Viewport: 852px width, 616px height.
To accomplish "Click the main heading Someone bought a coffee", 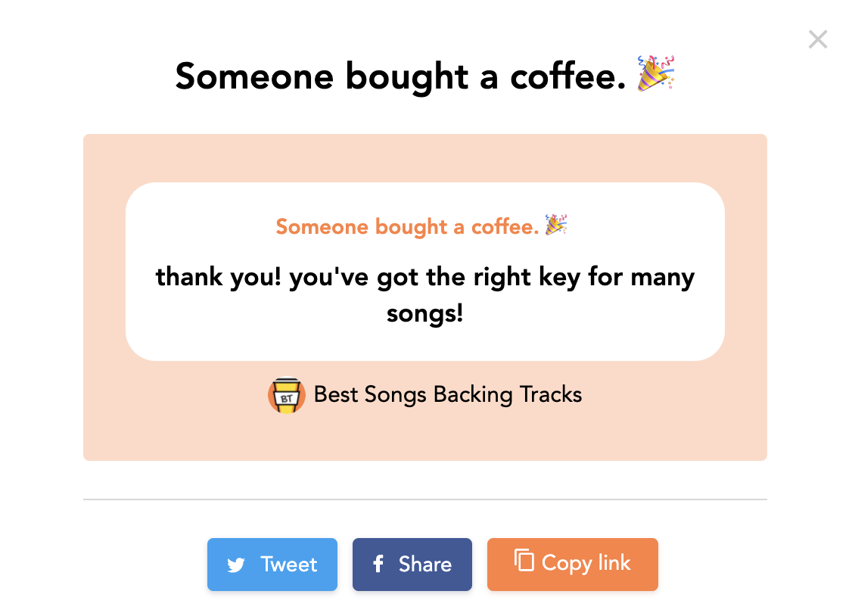I will 400,76.
